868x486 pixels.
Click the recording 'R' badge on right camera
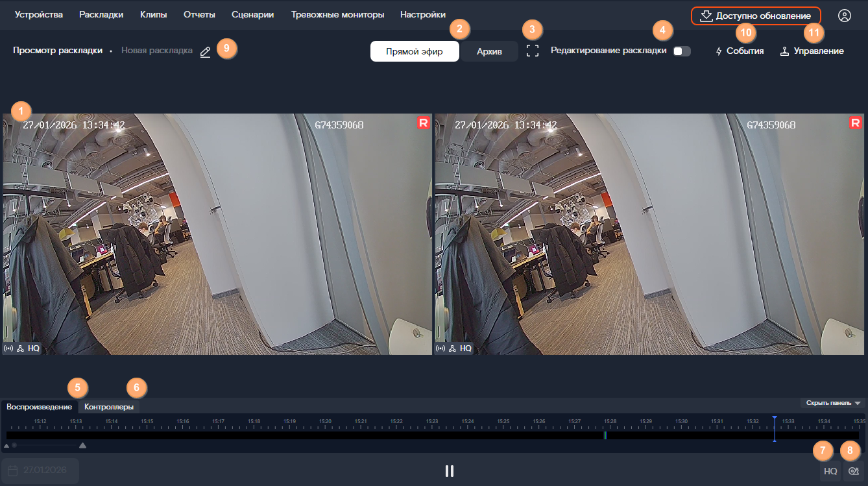pos(856,123)
